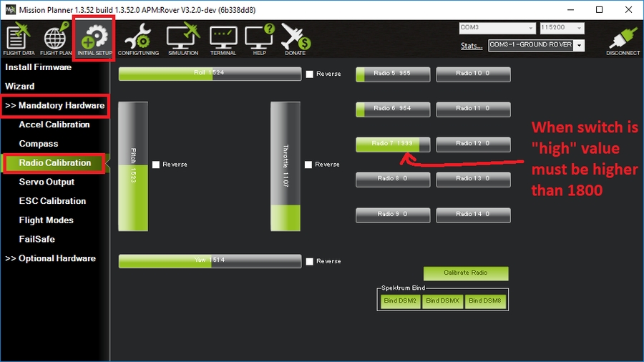Viewport: 644px width, 362px height.
Task: Open the COM3-1-GROUND ROVER dropdown
Action: pyautogui.click(x=536, y=46)
